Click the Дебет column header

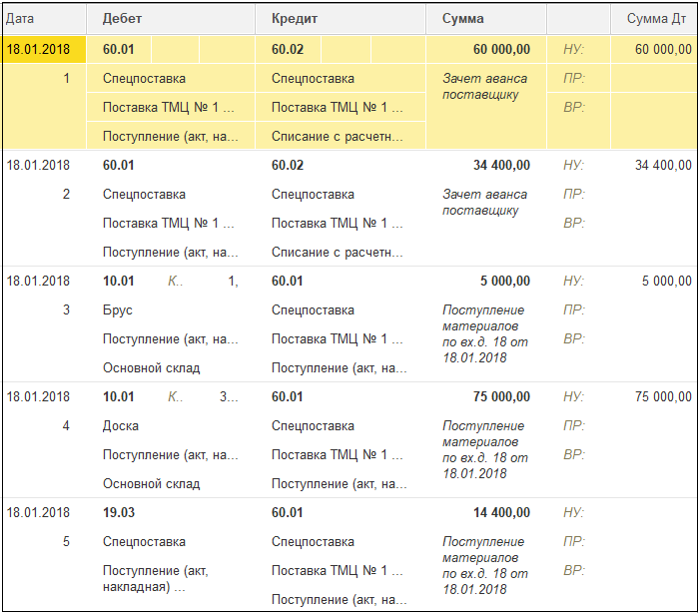171,19
